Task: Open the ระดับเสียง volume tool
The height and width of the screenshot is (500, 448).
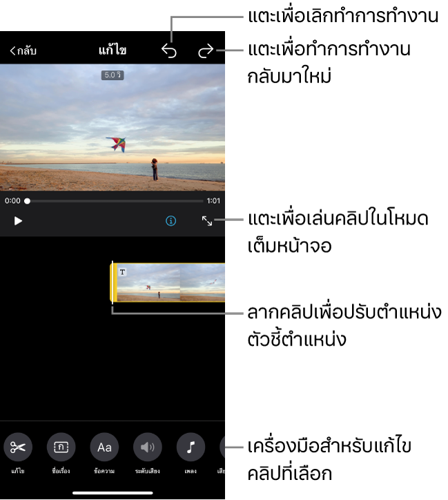Action: (x=147, y=447)
